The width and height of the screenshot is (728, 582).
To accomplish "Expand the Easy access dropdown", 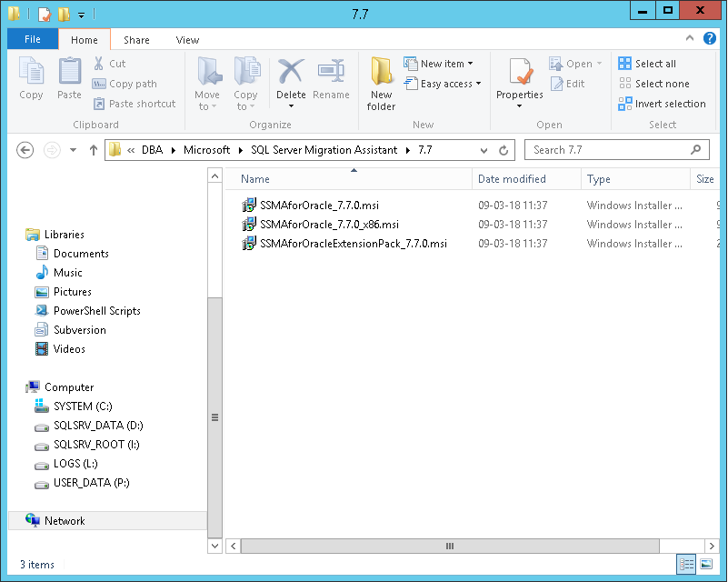I will (x=478, y=84).
